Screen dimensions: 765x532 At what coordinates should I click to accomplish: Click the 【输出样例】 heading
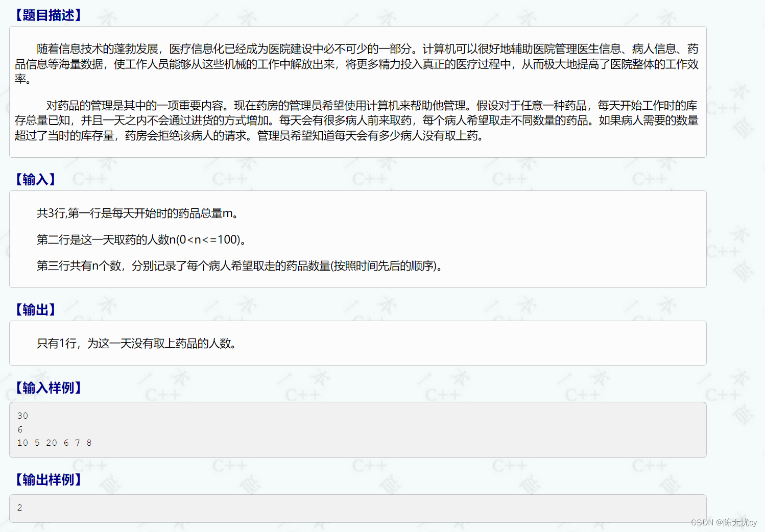click(48, 479)
